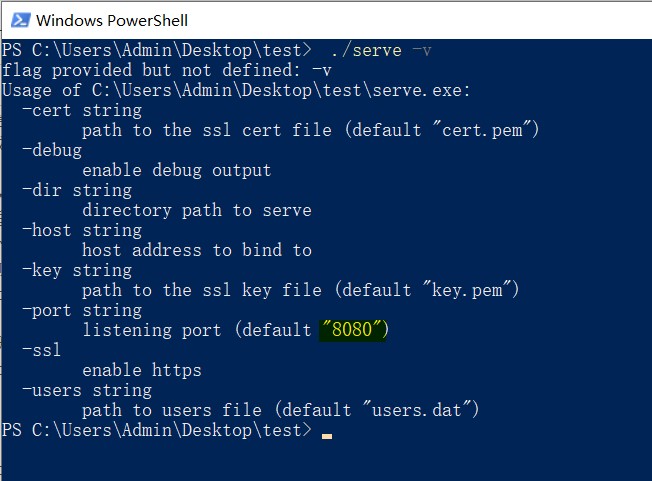
Task: Click the -key string option line
Action: point(77,270)
